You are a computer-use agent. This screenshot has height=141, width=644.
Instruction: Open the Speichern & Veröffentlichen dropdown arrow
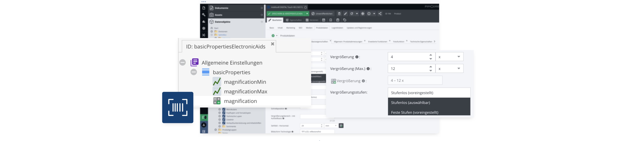(307, 14)
